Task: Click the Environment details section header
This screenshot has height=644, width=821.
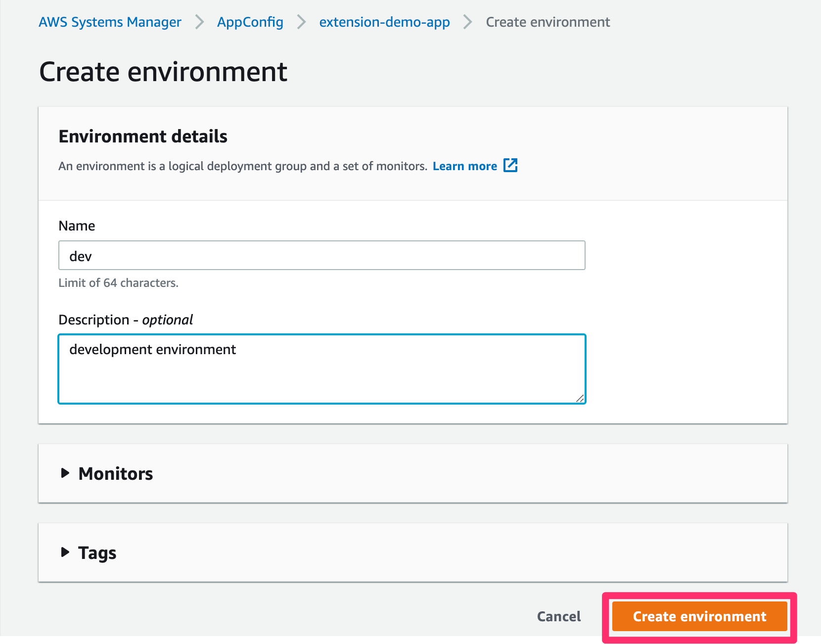Action: [143, 136]
